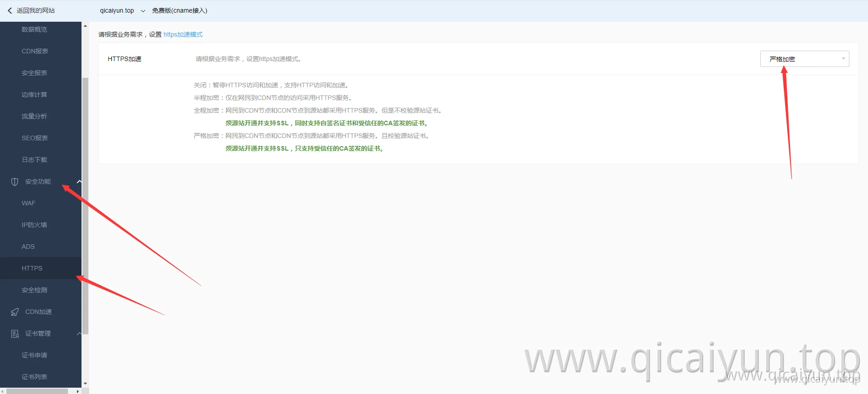
Task: Select 安全检测 in the sidebar
Action: [x=34, y=290]
